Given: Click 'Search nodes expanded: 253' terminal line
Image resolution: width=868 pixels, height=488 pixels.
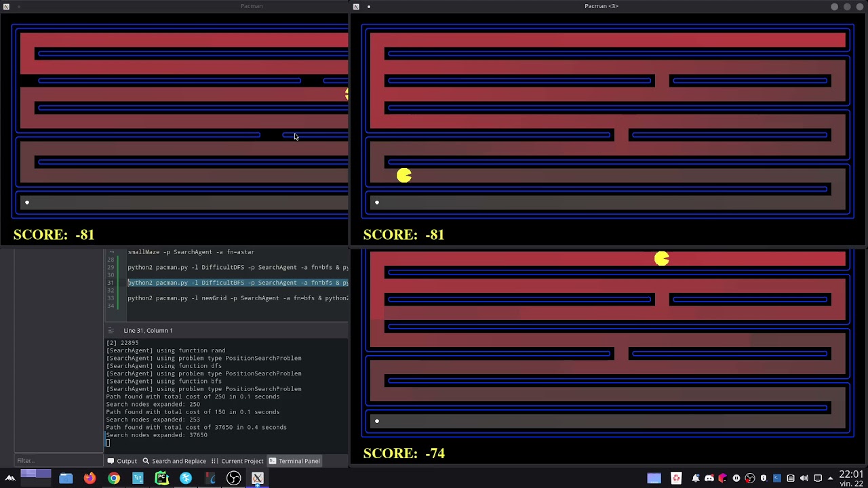Looking at the screenshot, I should [x=153, y=420].
